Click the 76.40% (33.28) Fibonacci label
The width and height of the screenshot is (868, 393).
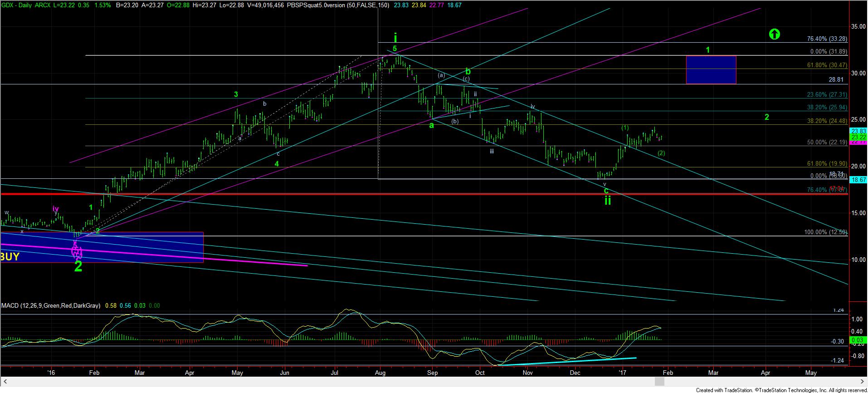point(827,39)
